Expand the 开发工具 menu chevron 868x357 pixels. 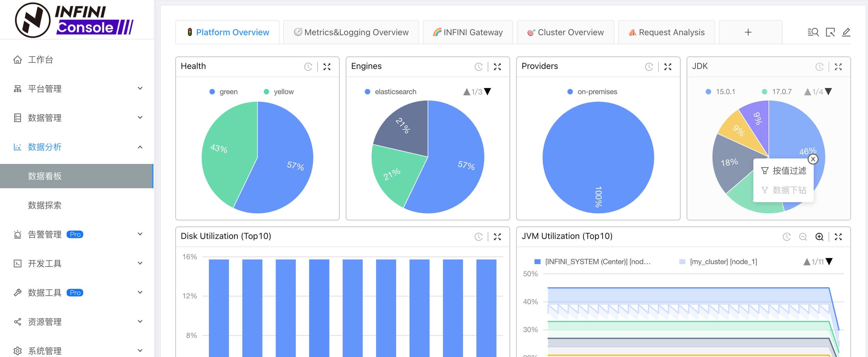140,263
